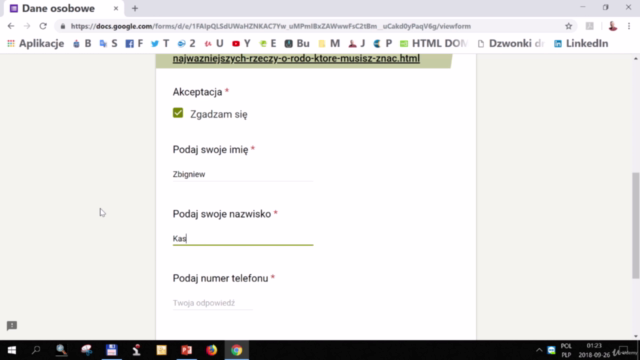Bookmark this page with the star icon
Viewport: 640px width, 360px height.
(569, 26)
